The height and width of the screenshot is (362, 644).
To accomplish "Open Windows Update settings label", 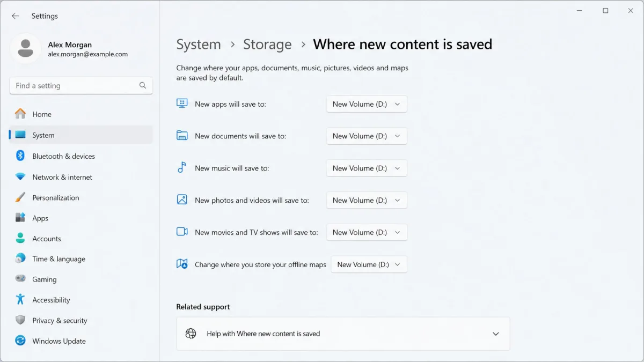I will tap(59, 341).
